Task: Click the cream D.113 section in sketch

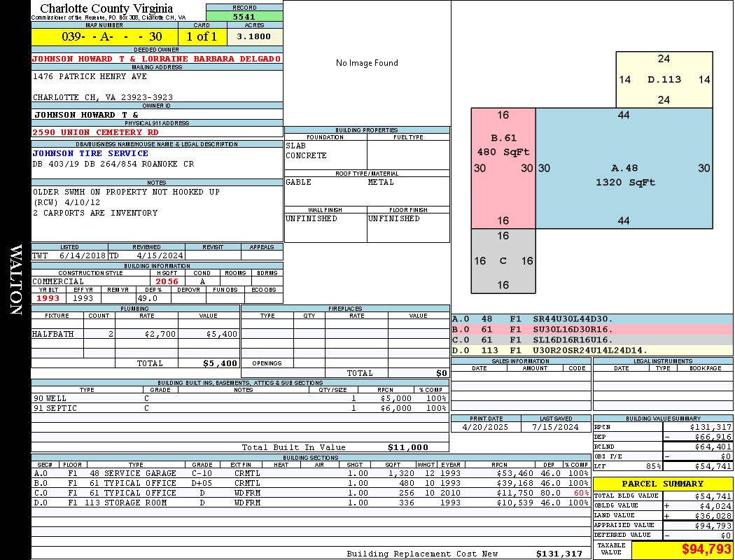Action: [x=664, y=80]
